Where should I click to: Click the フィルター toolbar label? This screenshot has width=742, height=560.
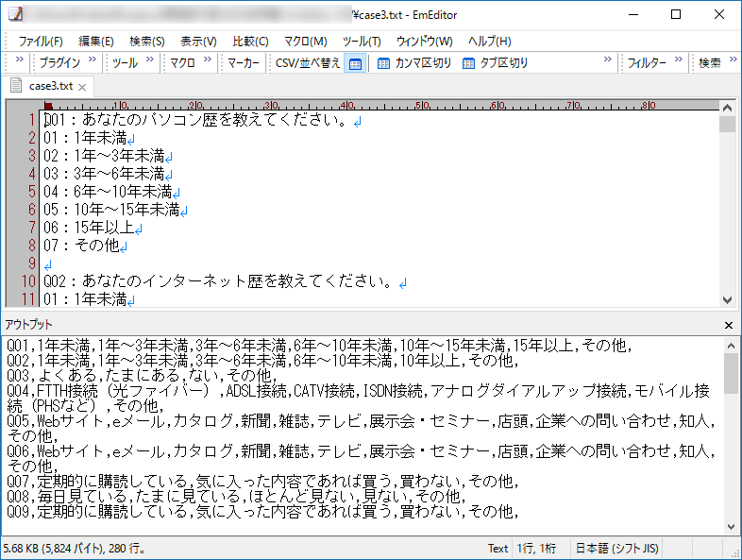pyautogui.click(x=647, y=63)
